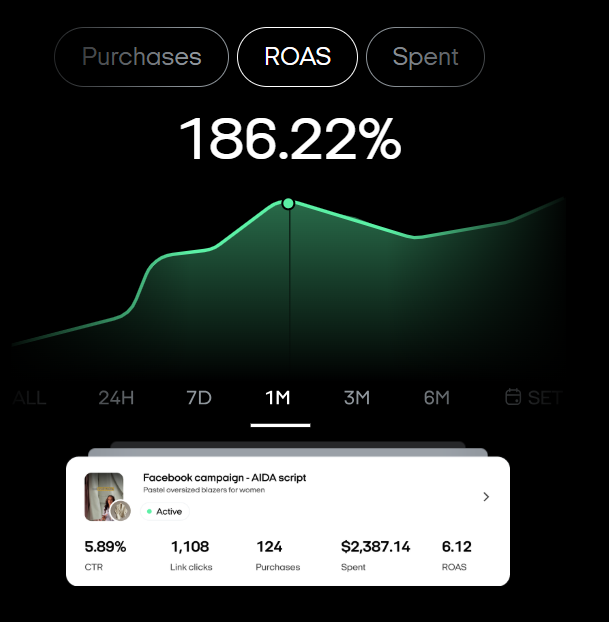Click the green Active status badge
The width and height of the screenshot is (609, 622).
[x=164, y=511]
